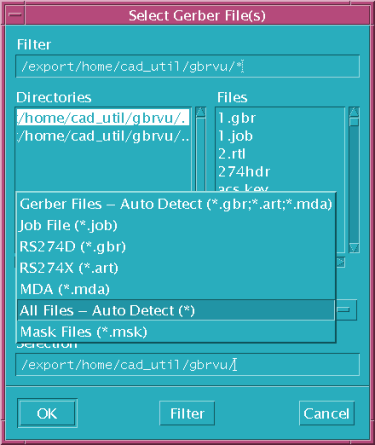Choose Mask Files (*.msk) option
The height and width of the screenshot is (445, 375).
pyautogui.click(x=176, y=332)
